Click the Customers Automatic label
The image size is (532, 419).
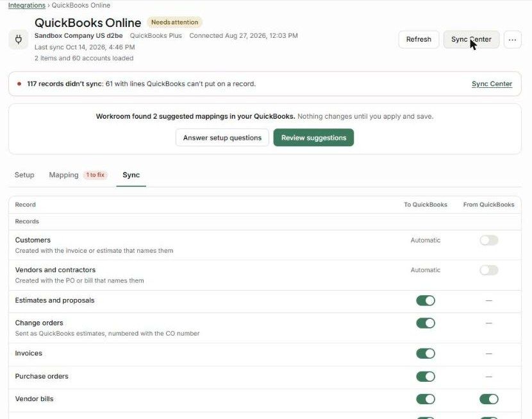point(426,241)
